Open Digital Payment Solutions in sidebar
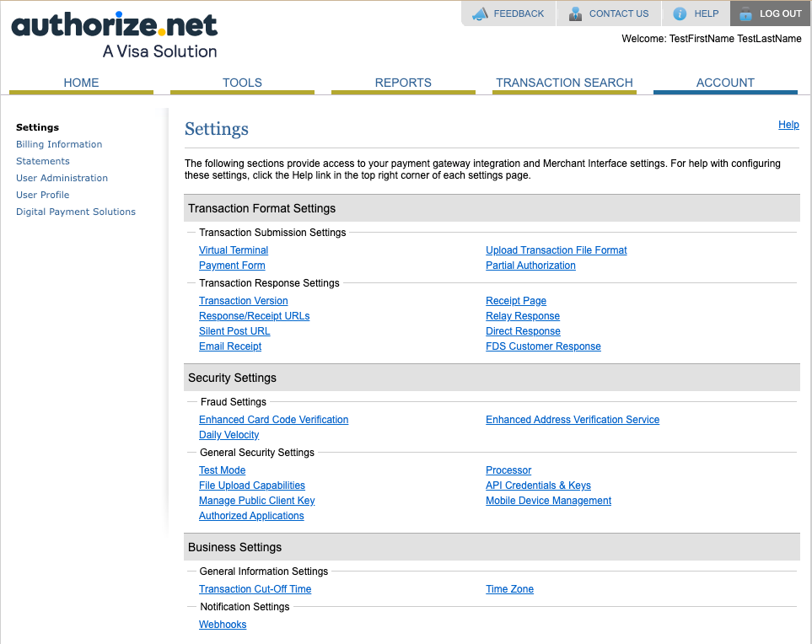The width and height of the screenshot is (812, 644). 76,212
